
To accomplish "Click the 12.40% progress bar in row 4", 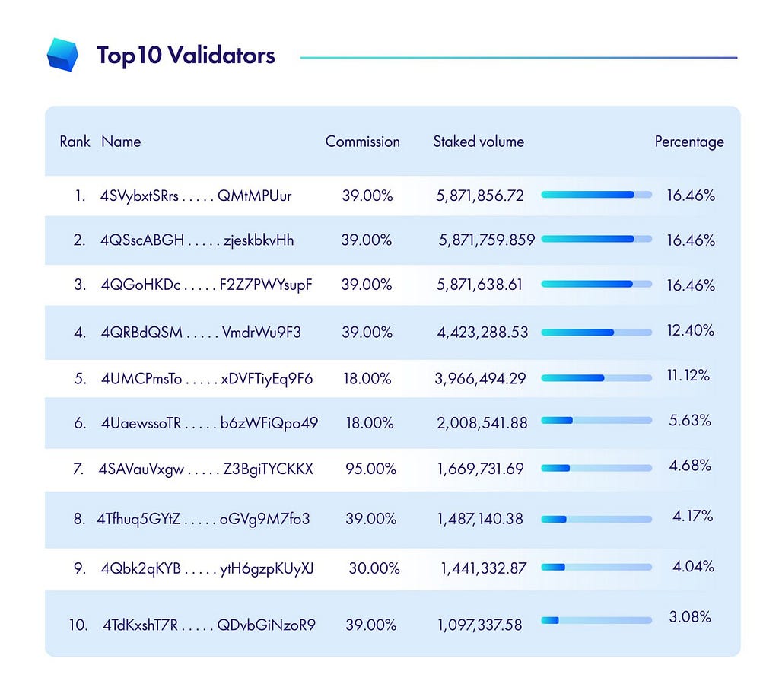I will tap(596, 332).
